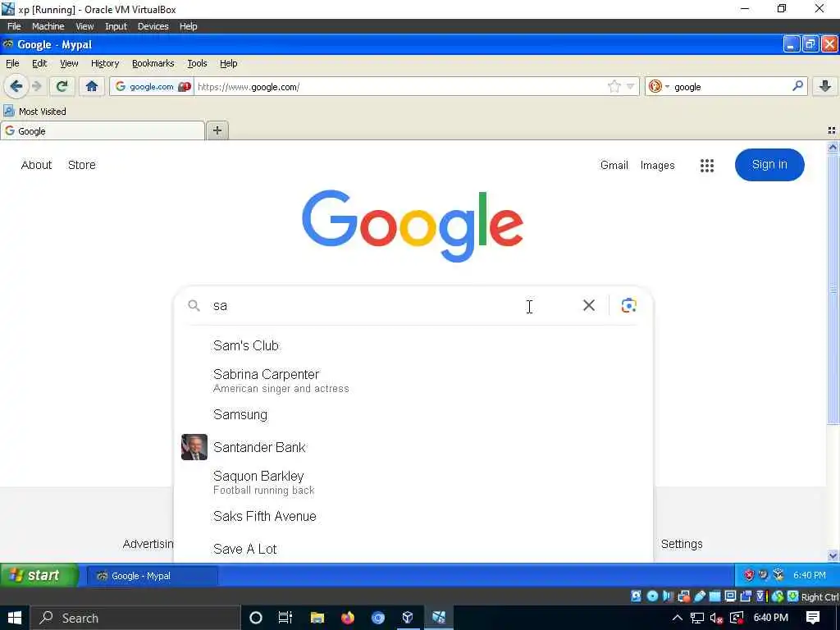Open the Mypal Tools menu
Screen dimensions: 840x630
coord(197,63)
